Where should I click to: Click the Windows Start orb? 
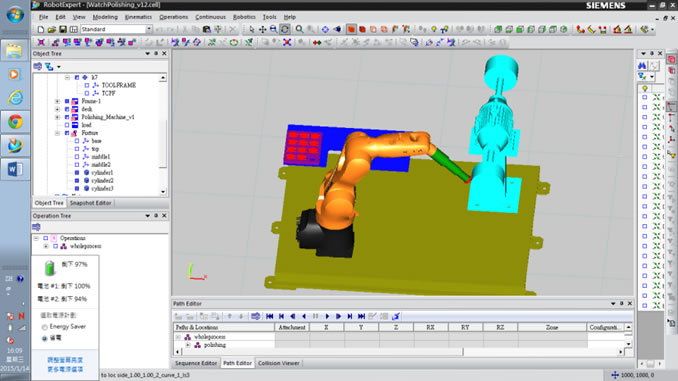pos(15,15)
